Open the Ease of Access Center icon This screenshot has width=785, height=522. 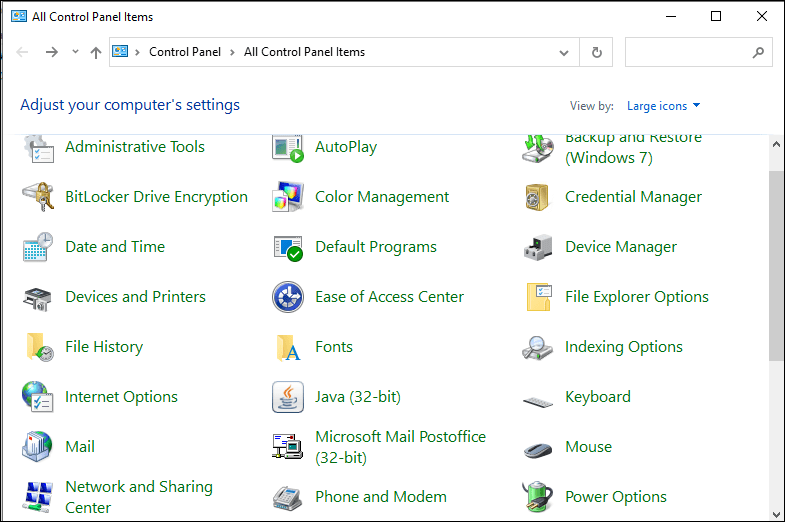288,297
